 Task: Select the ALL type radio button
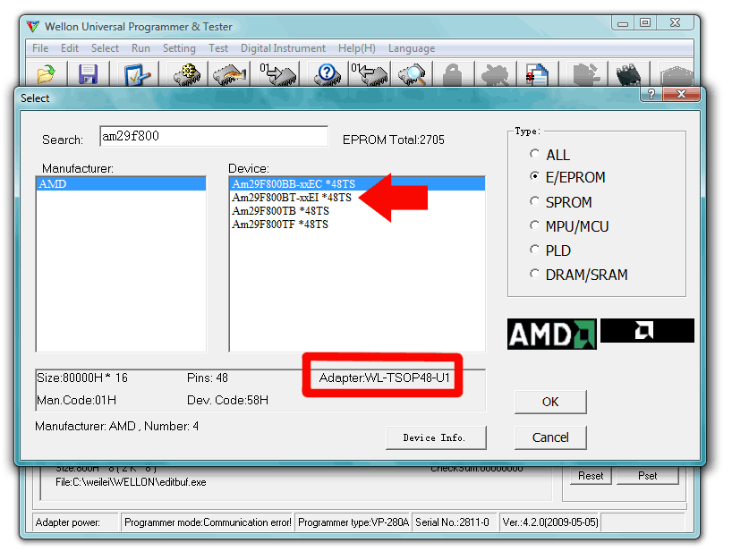pos(535,154)
